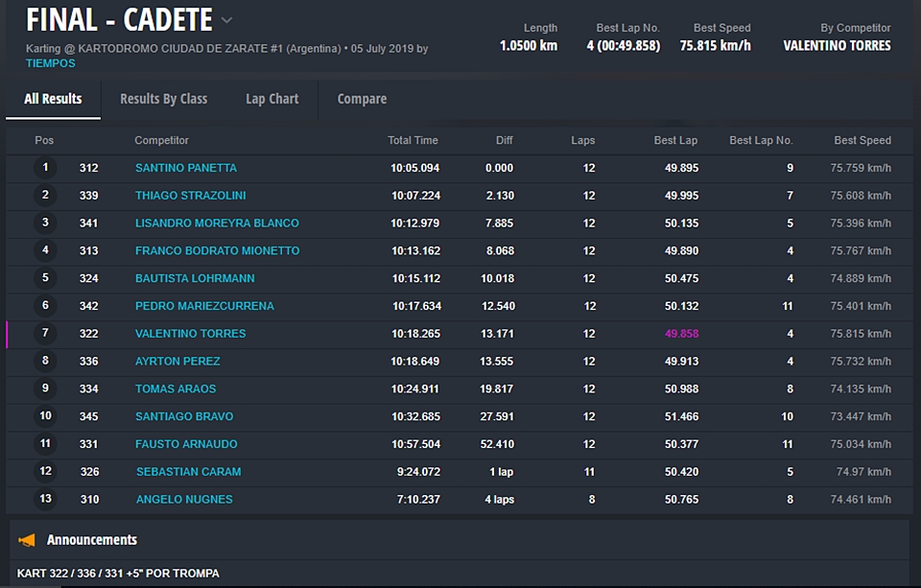Click position 13 badge for Angelo Nugnes
The width and height of the screenshot is (921, 588).
click(45, 499)
